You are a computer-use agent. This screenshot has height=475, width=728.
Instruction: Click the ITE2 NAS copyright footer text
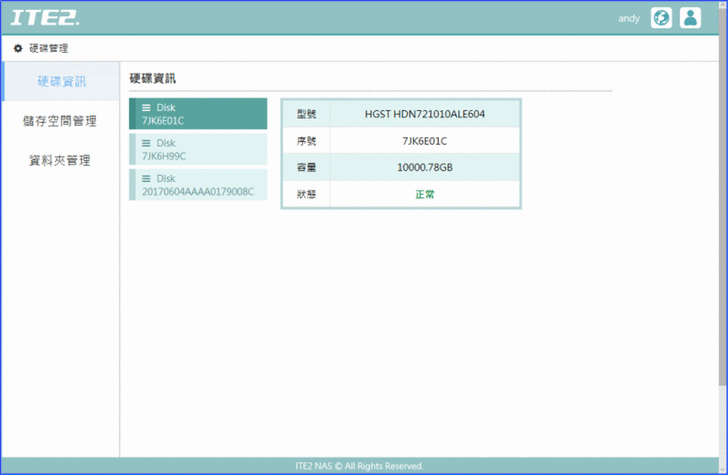click(x=360, y=466)
